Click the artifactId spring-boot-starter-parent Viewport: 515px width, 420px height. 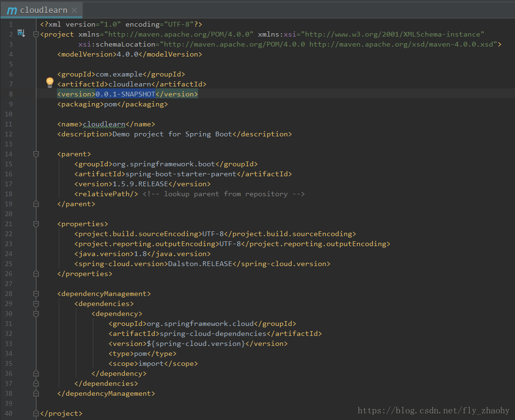pyautogui.click(x=181, y=174)
